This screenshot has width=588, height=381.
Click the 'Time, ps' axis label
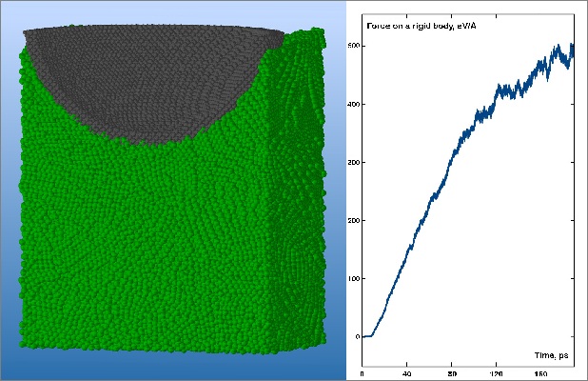[550, 354]
